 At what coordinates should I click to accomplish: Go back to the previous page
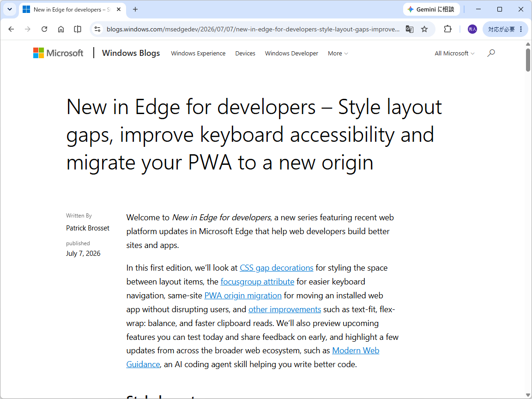point(11,29)
